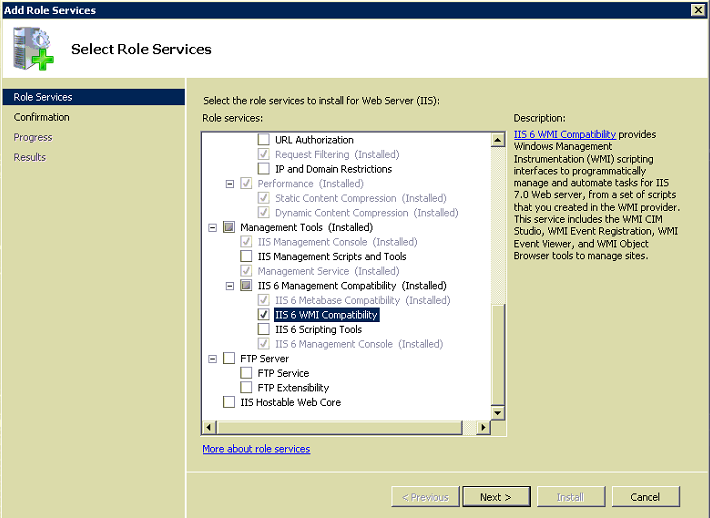Click the < Previous button
Image resolution: width=710 pixels, height=518 pixels.
point(425,497)
